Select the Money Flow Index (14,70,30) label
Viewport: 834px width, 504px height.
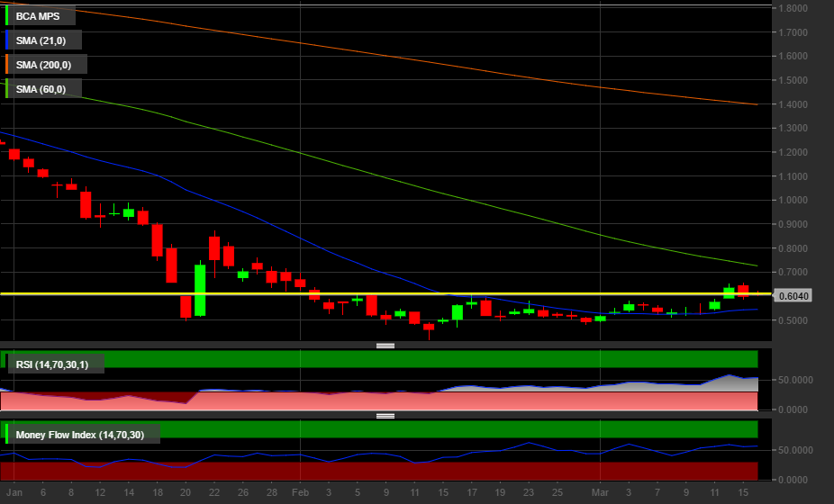(80, 435)
